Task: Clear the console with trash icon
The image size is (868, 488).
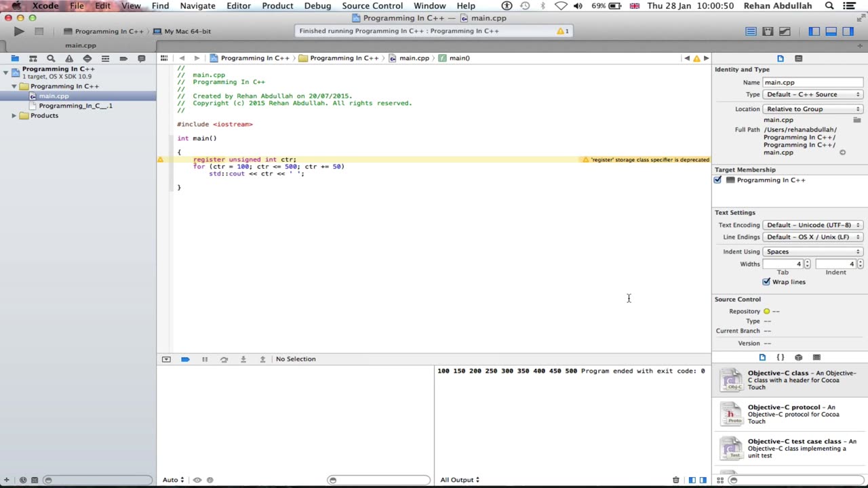Action: (x=675, y=480)
